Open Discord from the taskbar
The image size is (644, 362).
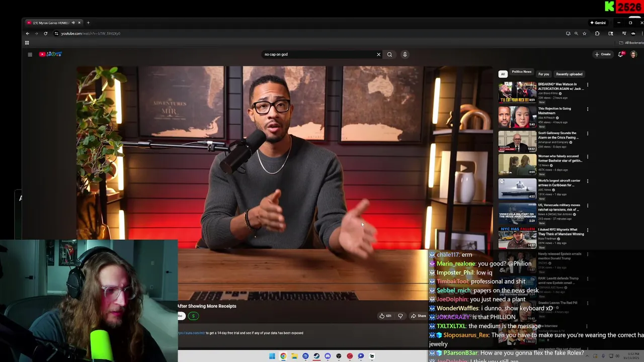coord(328,356)
